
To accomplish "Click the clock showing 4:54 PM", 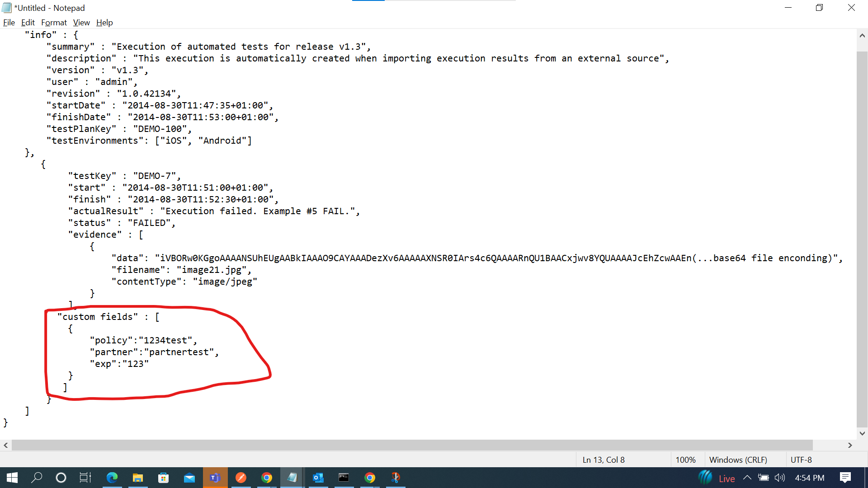I will point(809,478).
